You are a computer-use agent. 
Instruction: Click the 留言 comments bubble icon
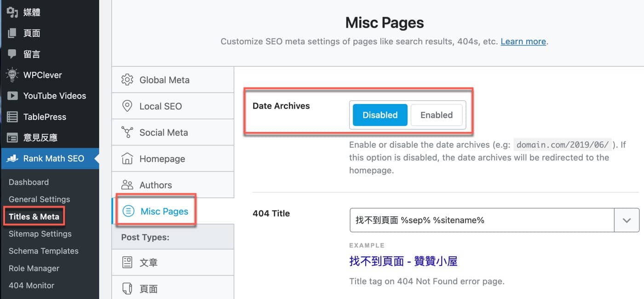click(x=12, y=54)
